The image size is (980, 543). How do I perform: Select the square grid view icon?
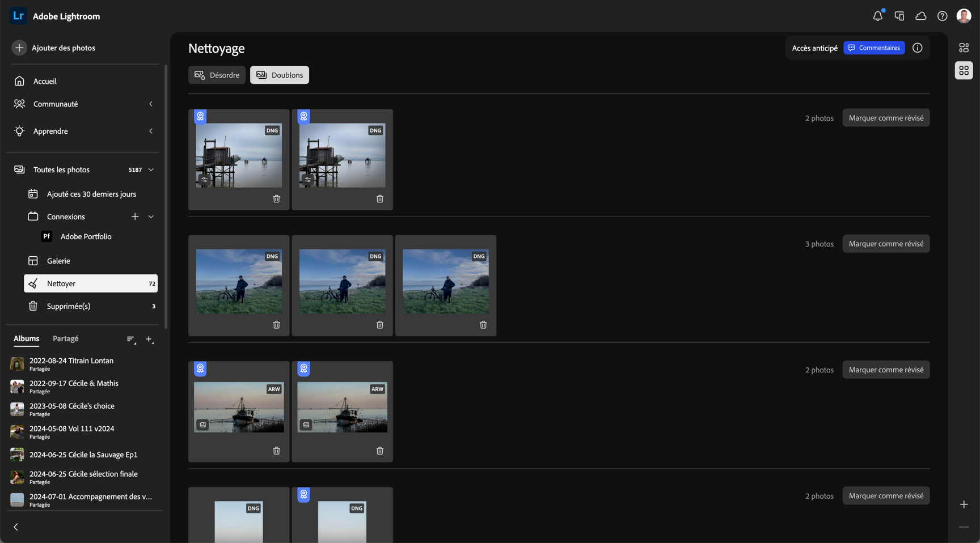[x=964, y=70]
